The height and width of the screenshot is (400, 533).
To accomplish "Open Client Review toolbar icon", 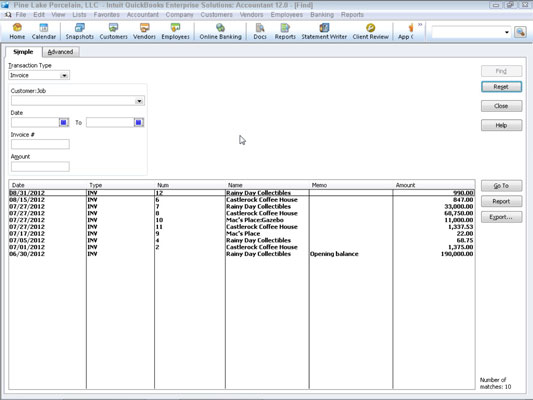I will coord(371,31).
